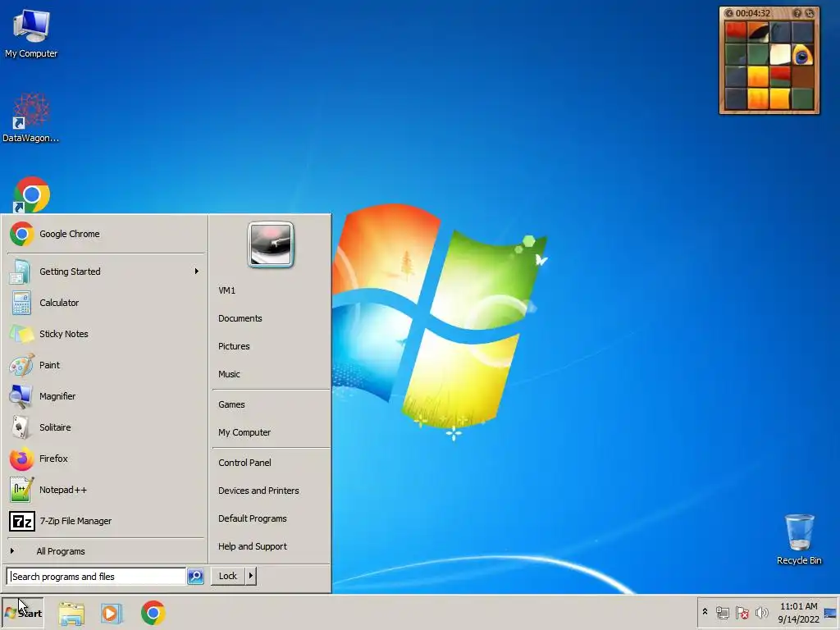Expand the Getting Started submenu arrow

click(x=197, y=272)
